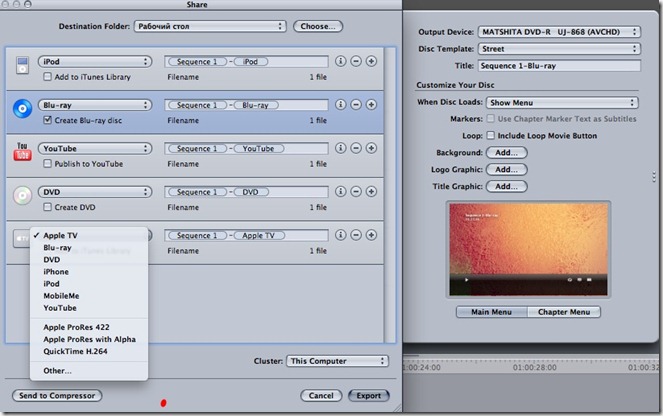663x416 pixels.
Task: Click the Export button
Action: 369,396
